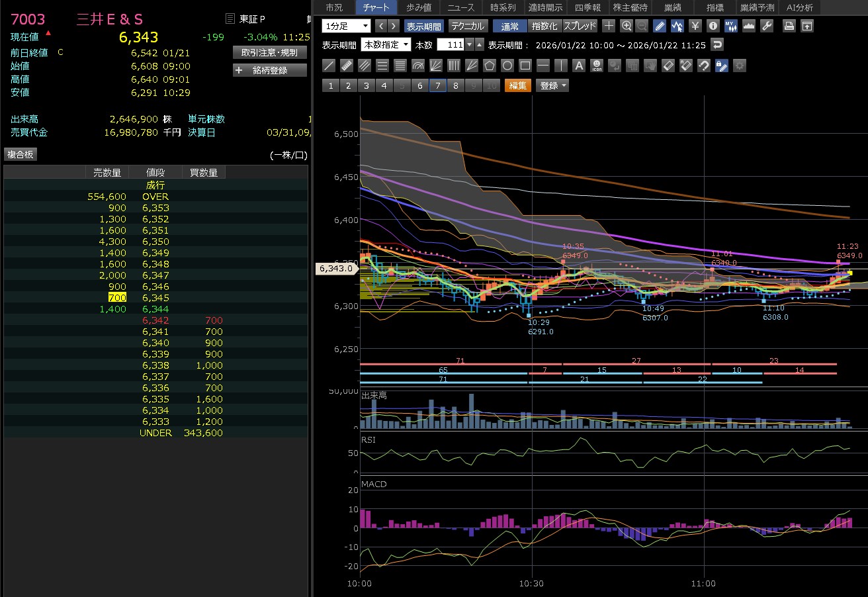Choose the text annotation 'A' tool
The height and width of the screenshot is (597, 868).
pos(579,66)
